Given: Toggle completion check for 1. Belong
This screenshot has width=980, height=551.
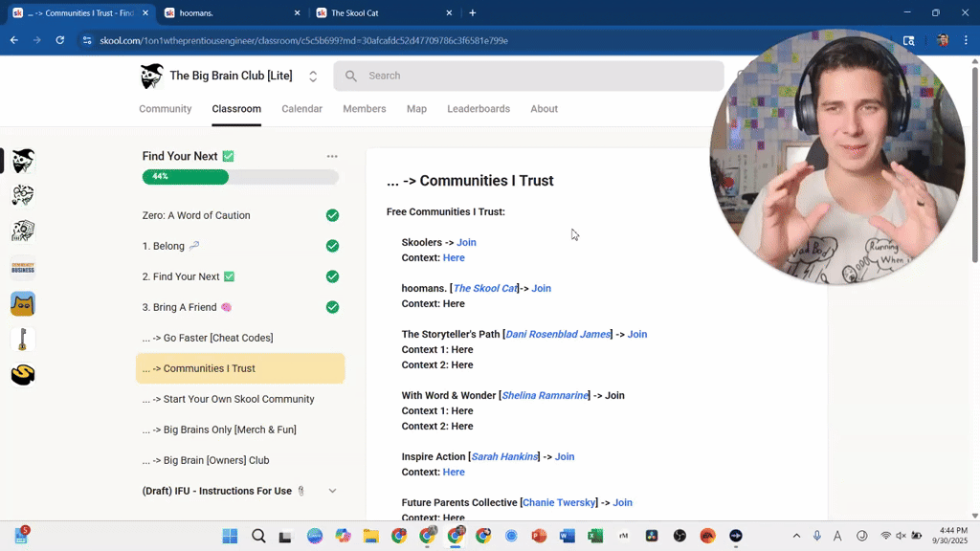Looking at the screenshot, I should (x=332, y=246).
